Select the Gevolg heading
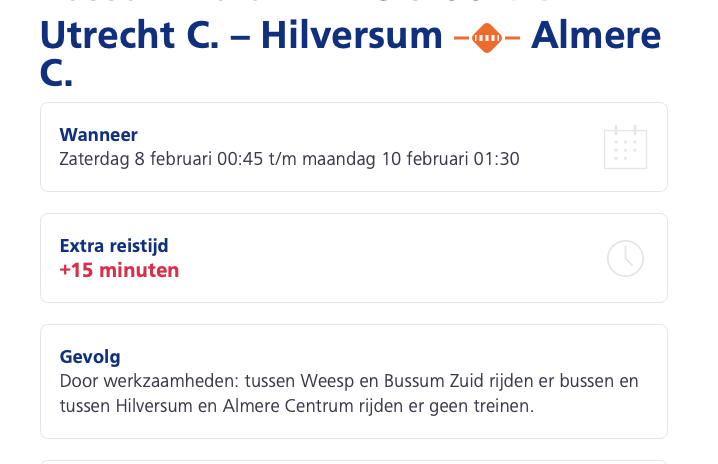 [x=90, y=357]
